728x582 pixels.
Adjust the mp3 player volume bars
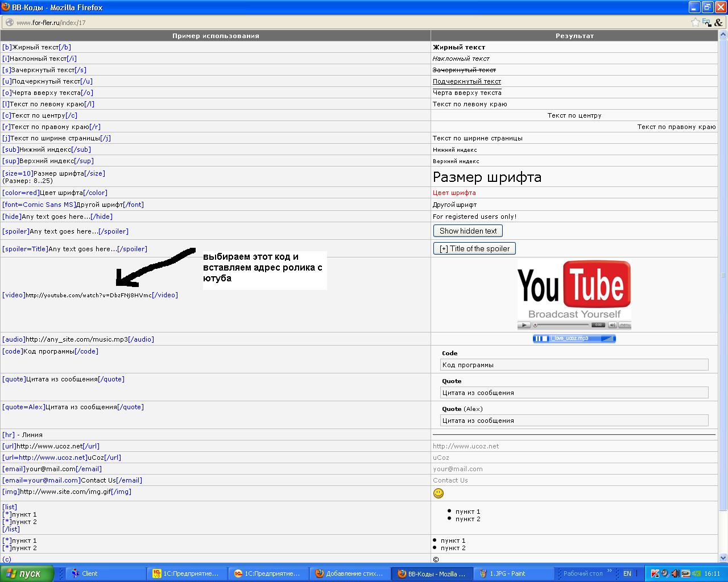[608, 339]
